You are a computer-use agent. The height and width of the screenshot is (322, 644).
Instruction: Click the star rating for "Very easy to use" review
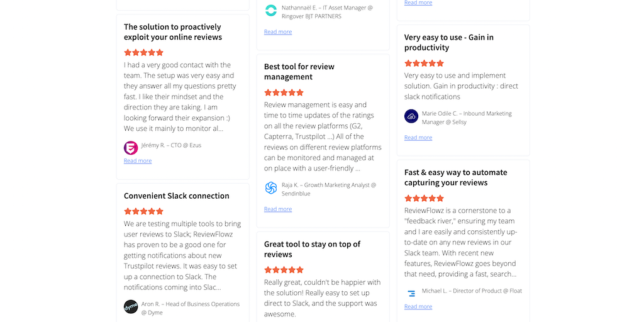coord(424,64)
